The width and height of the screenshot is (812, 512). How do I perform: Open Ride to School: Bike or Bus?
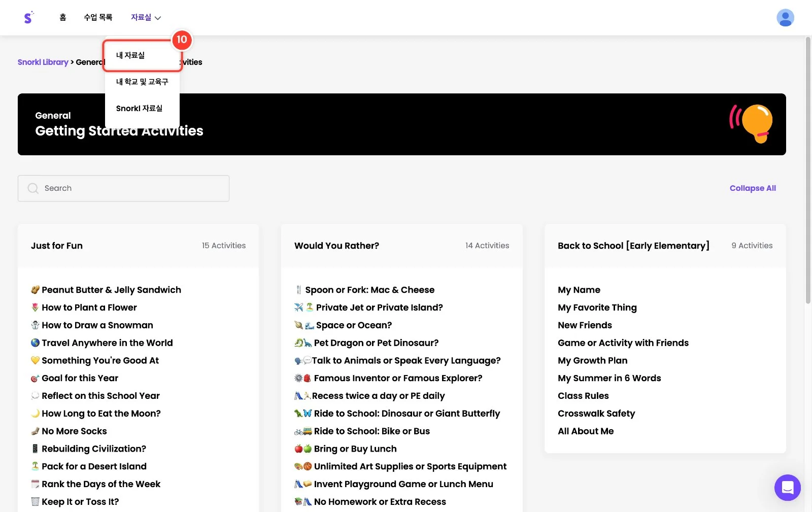coord(362,431)
